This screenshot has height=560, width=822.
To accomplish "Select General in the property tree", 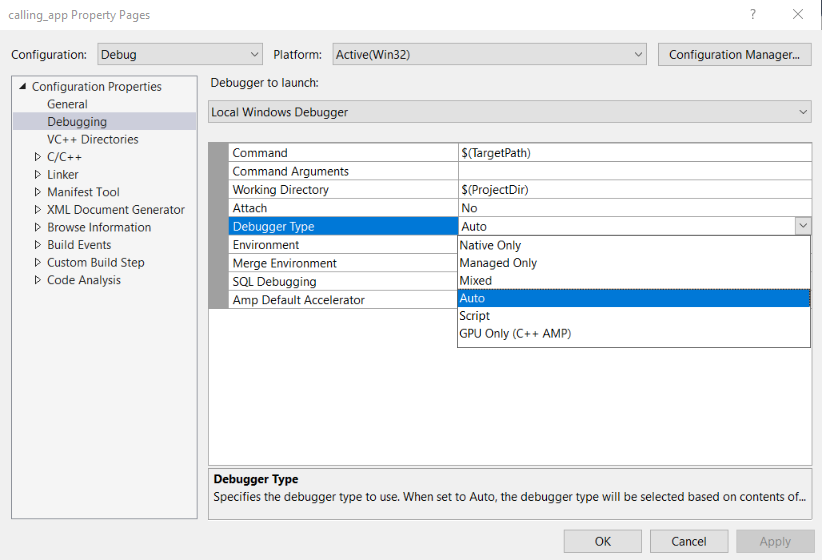I will pos(67,104).
